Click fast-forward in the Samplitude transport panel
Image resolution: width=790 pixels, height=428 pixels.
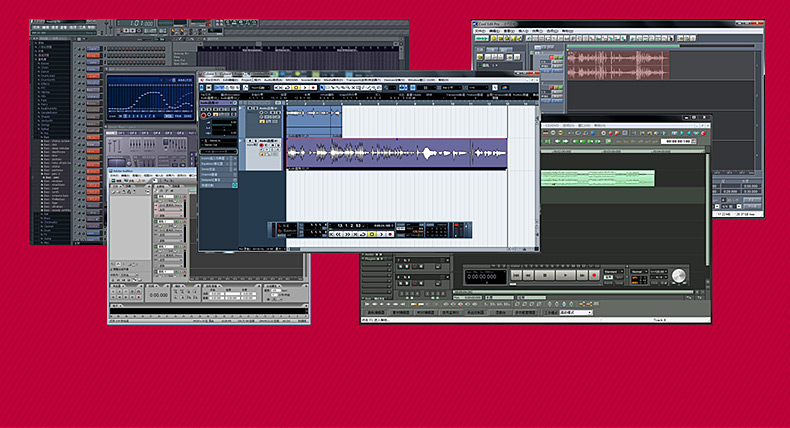point(582,275)
